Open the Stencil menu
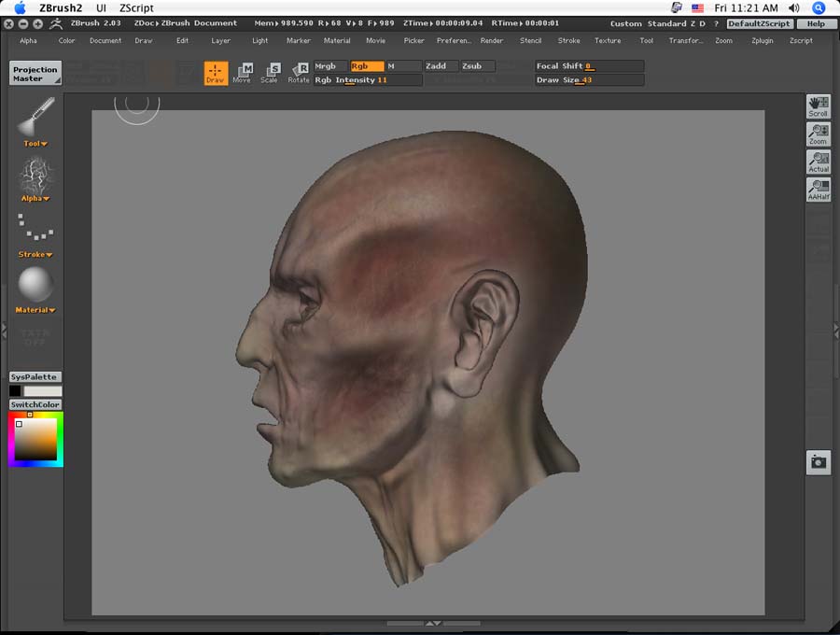The height and width of the screenshot is (635, 840). click(x=530, y=41)
